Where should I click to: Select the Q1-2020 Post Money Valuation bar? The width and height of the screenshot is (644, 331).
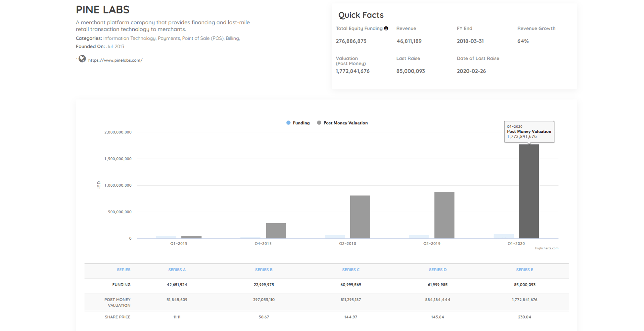tap(529, 191)
